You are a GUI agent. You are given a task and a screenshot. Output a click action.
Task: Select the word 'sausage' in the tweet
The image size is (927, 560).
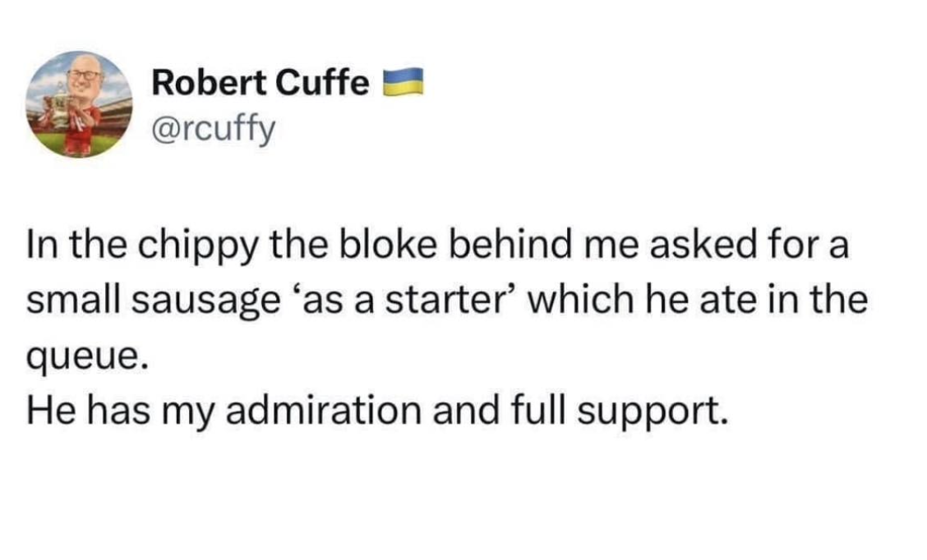pyautogui.click(x=205, y=301)
